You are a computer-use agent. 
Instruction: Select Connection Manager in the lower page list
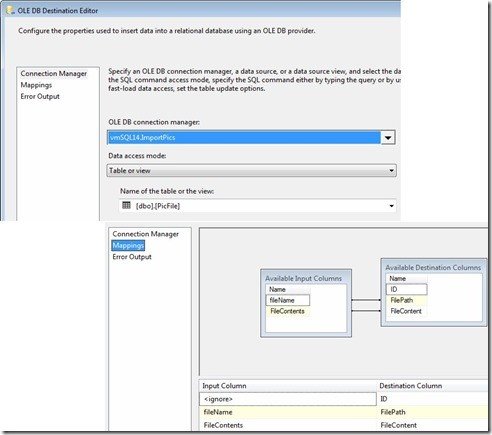[x=145, y=234]
